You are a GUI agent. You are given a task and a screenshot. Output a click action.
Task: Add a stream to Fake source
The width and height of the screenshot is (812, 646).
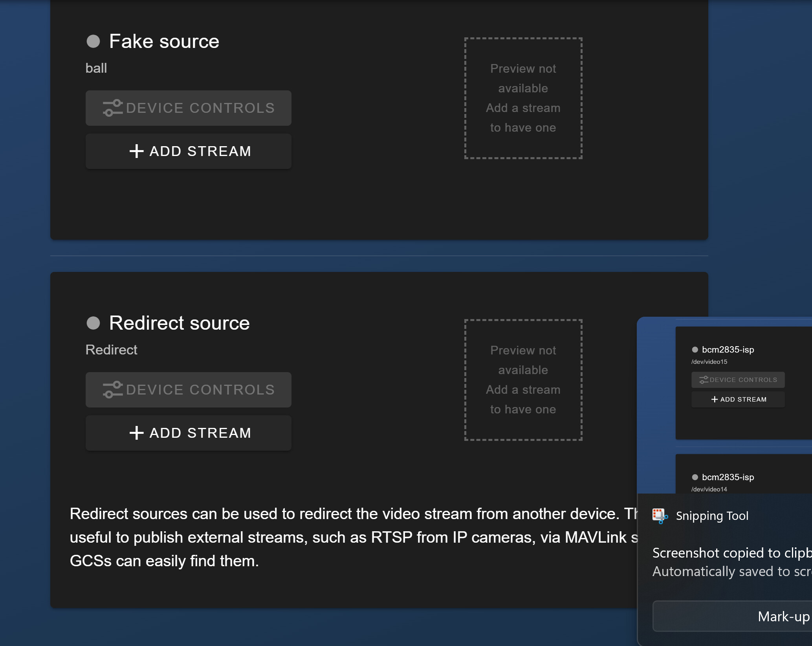(188, 151)
